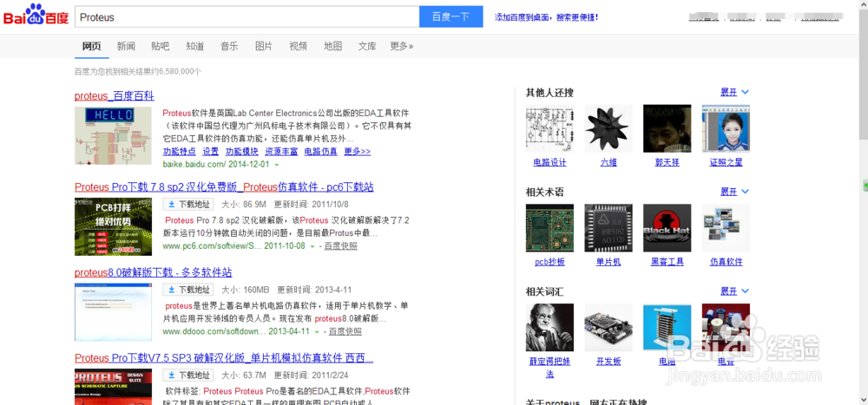Image resolution: width=868 pixels, height=405 pixels.
Task: Click 下载地址 button for 86.9M file
Action: (x=188, y=204)
